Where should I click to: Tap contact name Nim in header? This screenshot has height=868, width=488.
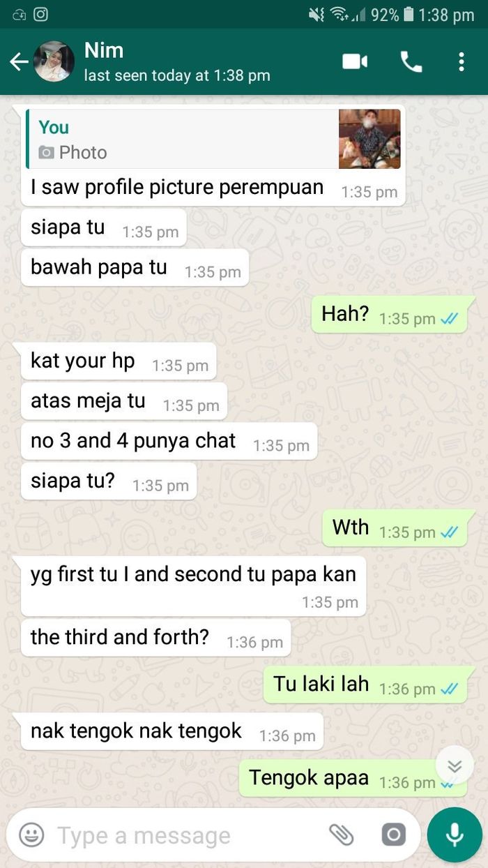(104, 50)
